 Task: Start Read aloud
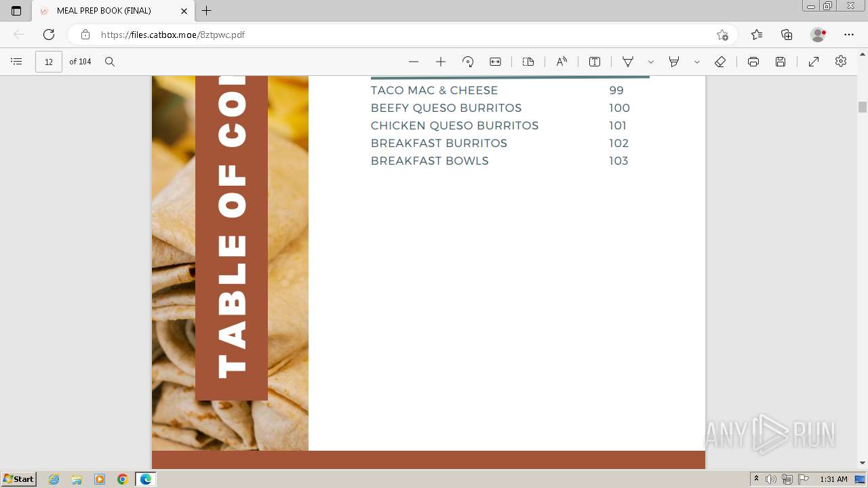[x=561, y=62]
